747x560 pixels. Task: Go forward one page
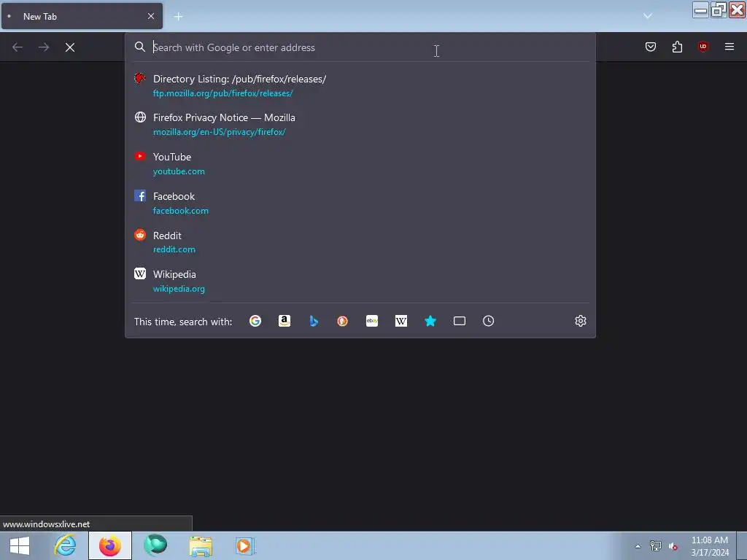click(x=44, y=47)
